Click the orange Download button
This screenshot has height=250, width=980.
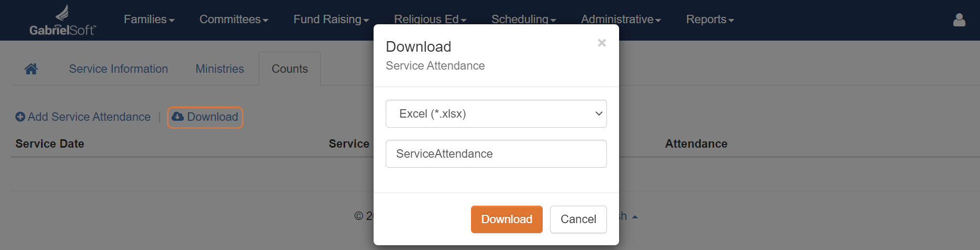coord(507,219)
